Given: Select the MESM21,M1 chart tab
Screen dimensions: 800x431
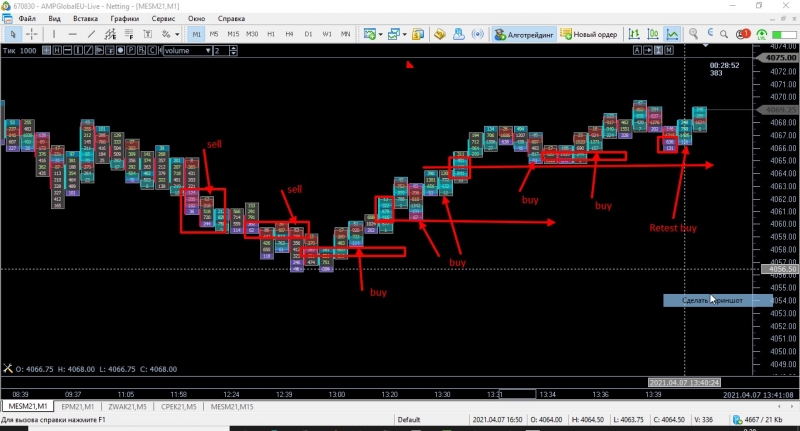Looking at the screenshot, I should click(x=28, y=407).
